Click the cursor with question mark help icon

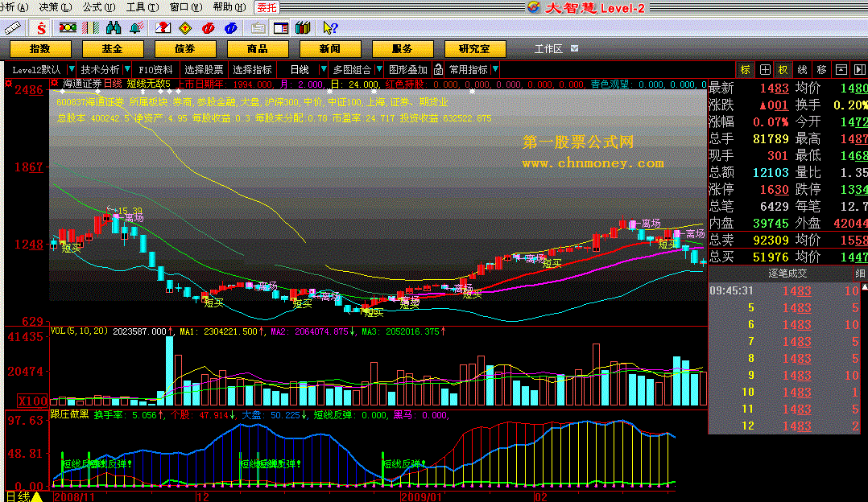click(x=330, y=27)
